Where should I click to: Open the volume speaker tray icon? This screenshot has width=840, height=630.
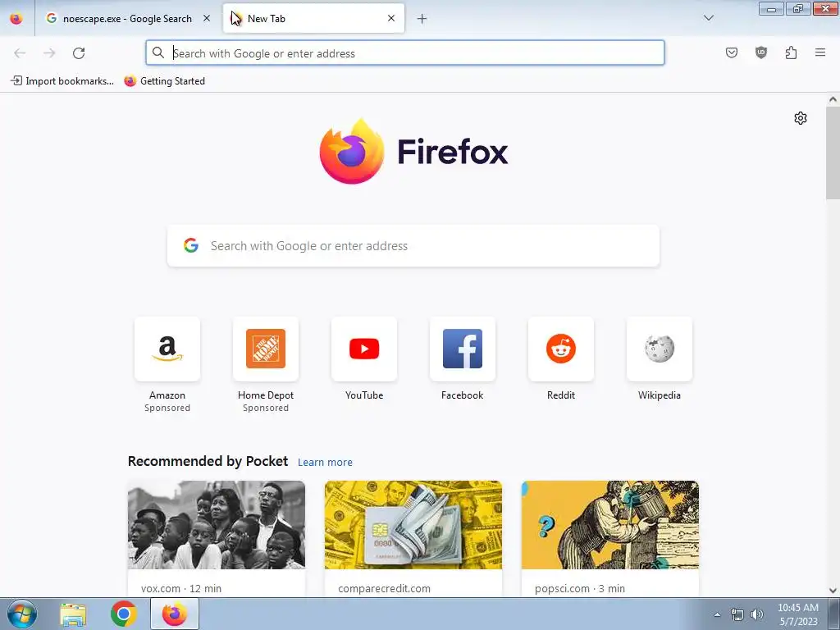point(757,614)
